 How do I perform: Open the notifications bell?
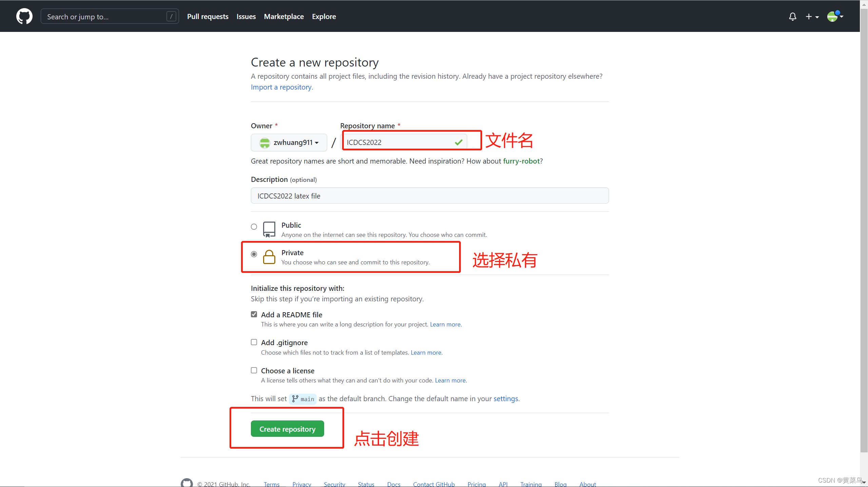tap(792, 17)
